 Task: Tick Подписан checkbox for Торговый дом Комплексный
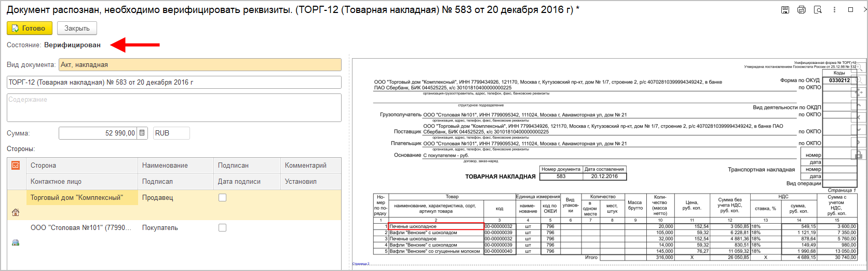click(x=222, y=197)
